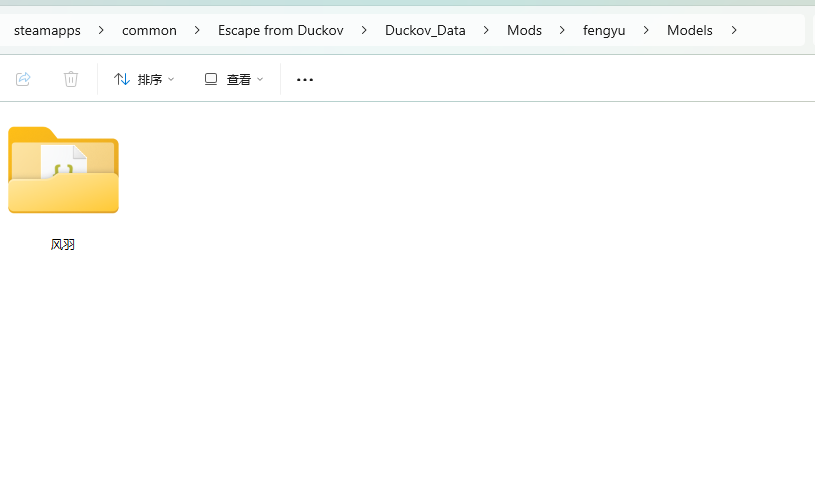815x488 pixels.
Task: Go to the common breadcrumb folder
Action: 149,30
